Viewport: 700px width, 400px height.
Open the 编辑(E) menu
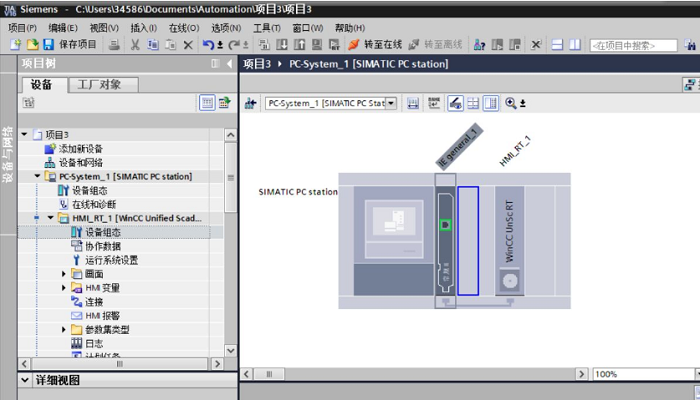click(x=63, y=28)
